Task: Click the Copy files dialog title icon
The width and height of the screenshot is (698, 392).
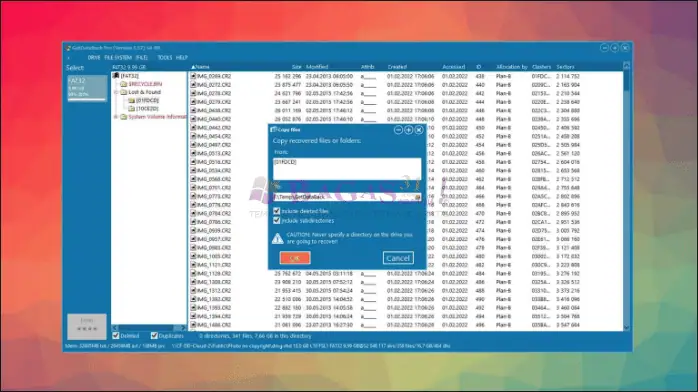Action: point(273,129)
